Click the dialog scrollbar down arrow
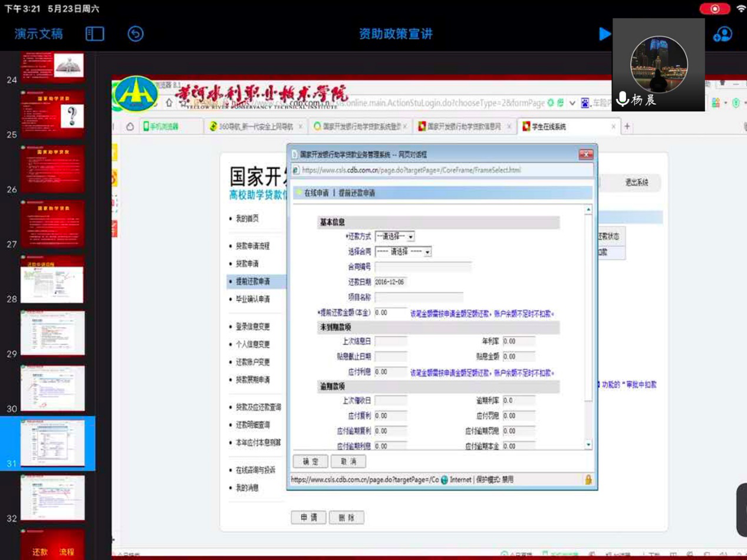The height and width of the screenshot is (560, 747). pyautogui.click(x=588, y=444)
